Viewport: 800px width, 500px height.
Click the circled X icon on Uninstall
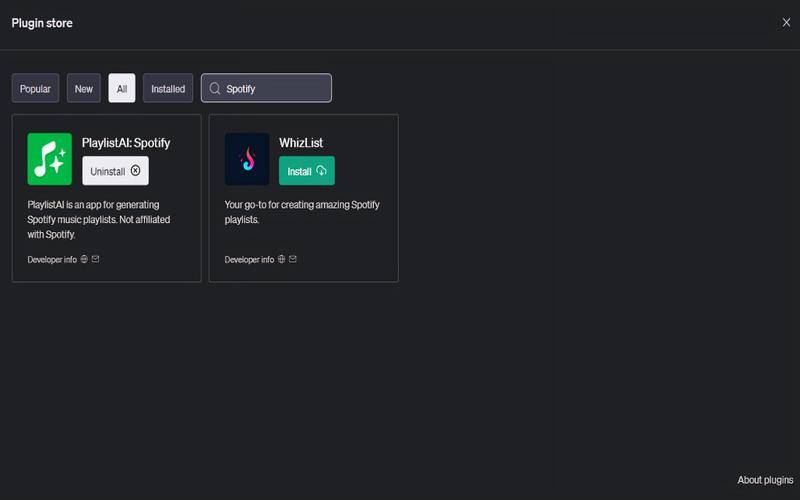(x=136, y=171)
